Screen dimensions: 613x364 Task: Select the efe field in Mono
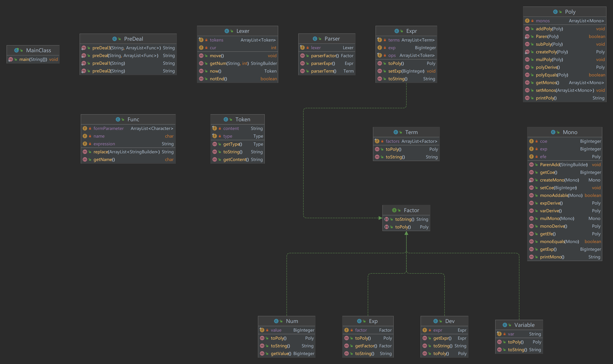point(565,157)
